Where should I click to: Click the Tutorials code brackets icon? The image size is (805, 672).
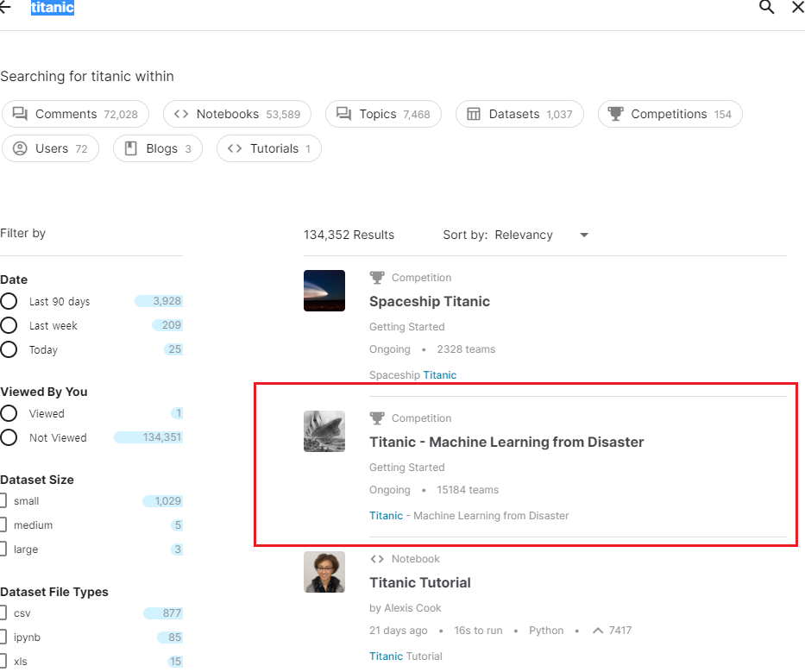tap(235, 148)
